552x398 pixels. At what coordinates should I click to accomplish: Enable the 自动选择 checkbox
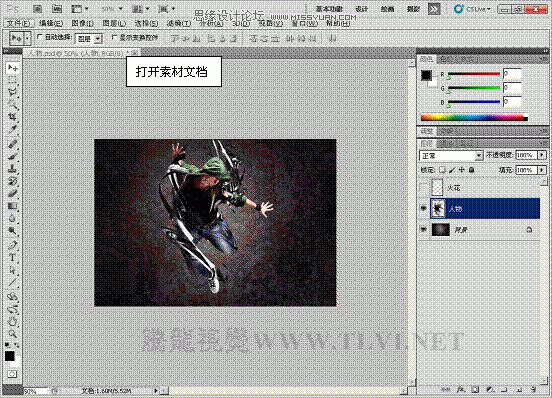point(39,37)
